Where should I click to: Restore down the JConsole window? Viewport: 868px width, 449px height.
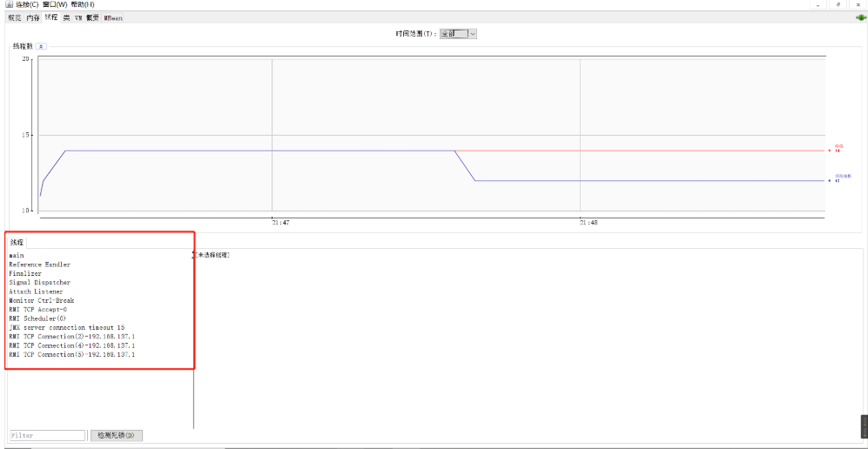[838, 4]
